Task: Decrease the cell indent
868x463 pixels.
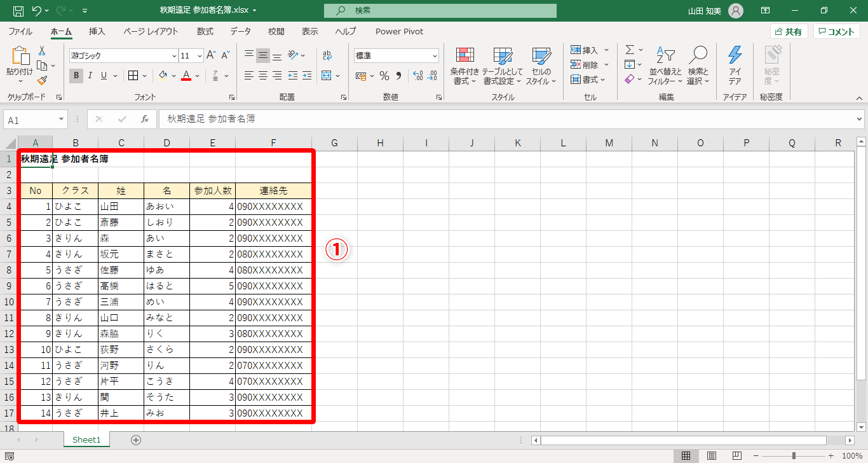Action: (293, 76)
